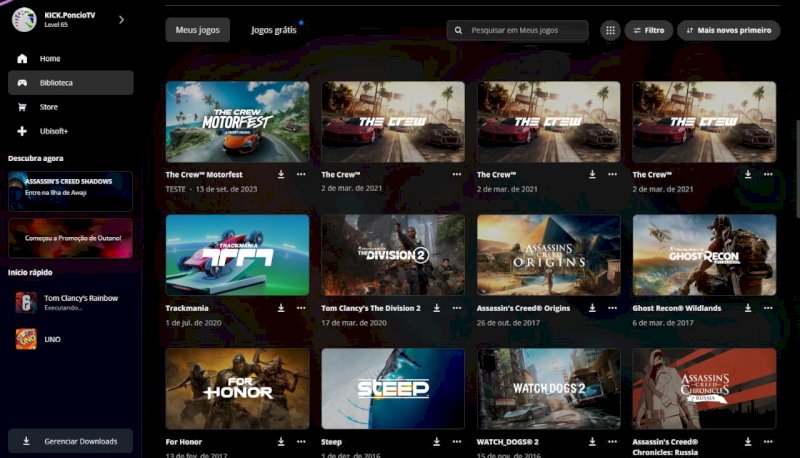Click the '26 de out. de 2017' date
Image resolution: width=800 pixels, height=458 pixels.
[x=508, y=323]
